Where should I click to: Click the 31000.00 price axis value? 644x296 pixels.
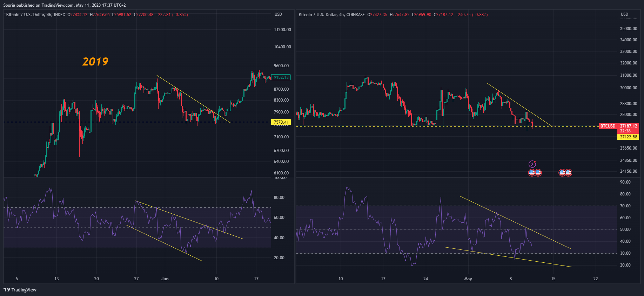pyautogui.click(x=629, y=75)
